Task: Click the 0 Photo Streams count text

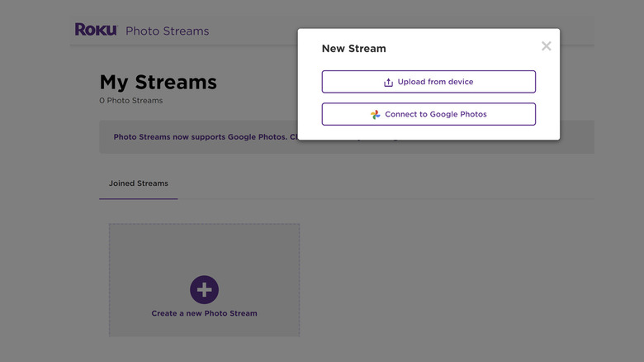Action: click(130, 101)
